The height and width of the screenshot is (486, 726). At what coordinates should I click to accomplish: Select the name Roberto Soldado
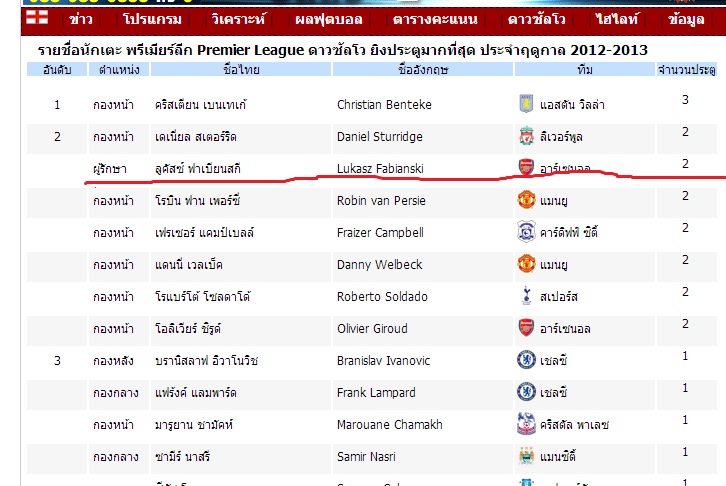click(x=382, y=296)
